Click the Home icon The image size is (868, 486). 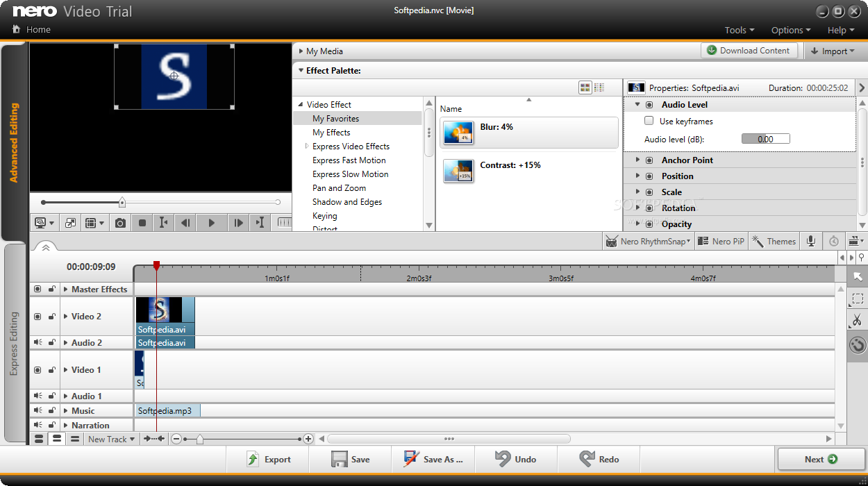(x=17, y=29)
